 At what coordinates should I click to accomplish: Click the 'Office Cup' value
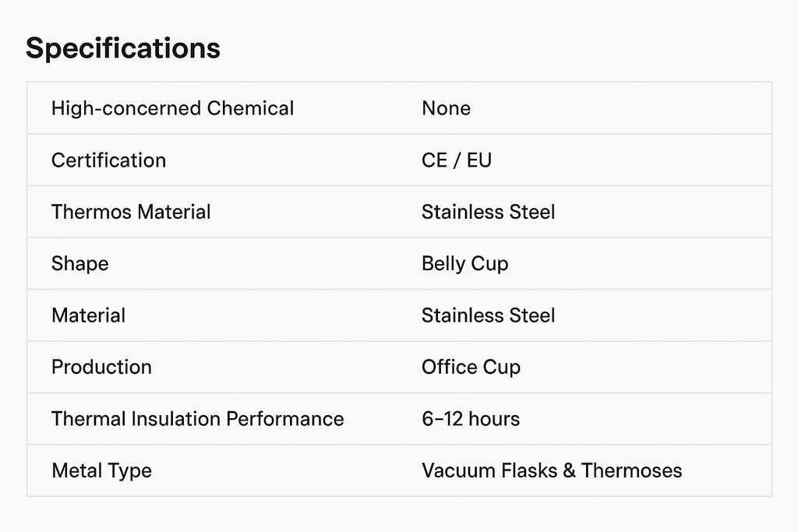(x=471, y=367)
